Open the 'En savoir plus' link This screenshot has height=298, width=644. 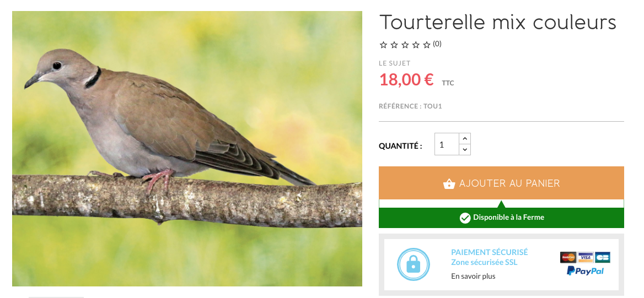click(473, 277)
